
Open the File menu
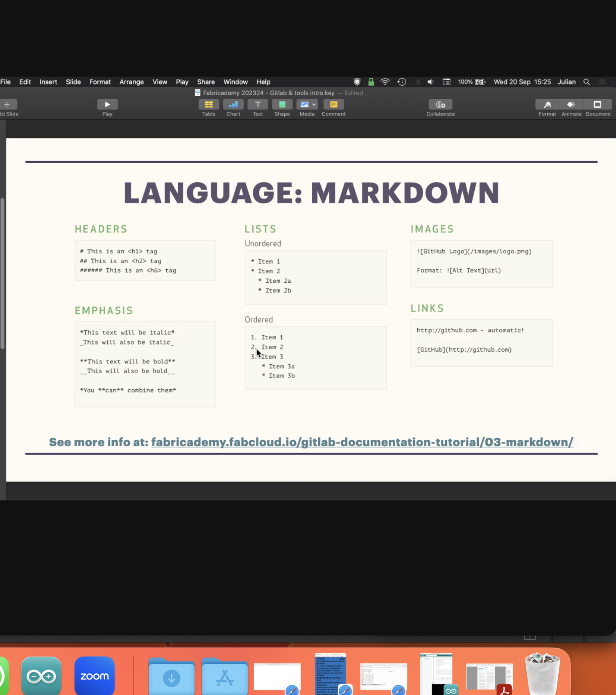click(5, 82)
